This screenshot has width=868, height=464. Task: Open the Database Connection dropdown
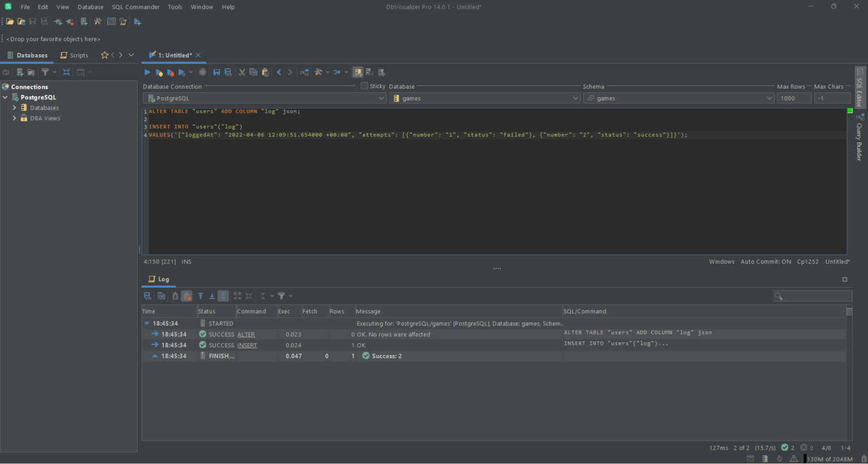tap(381, 98)
